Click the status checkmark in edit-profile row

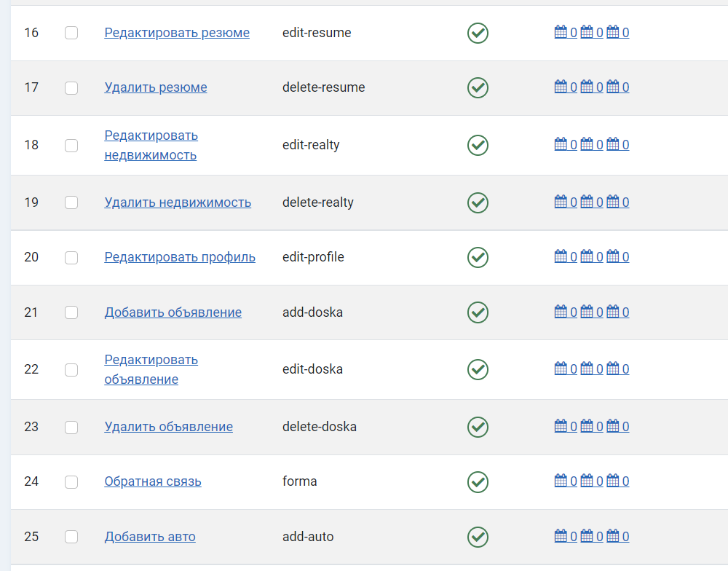pyautogui.click(x=478, y=257)
